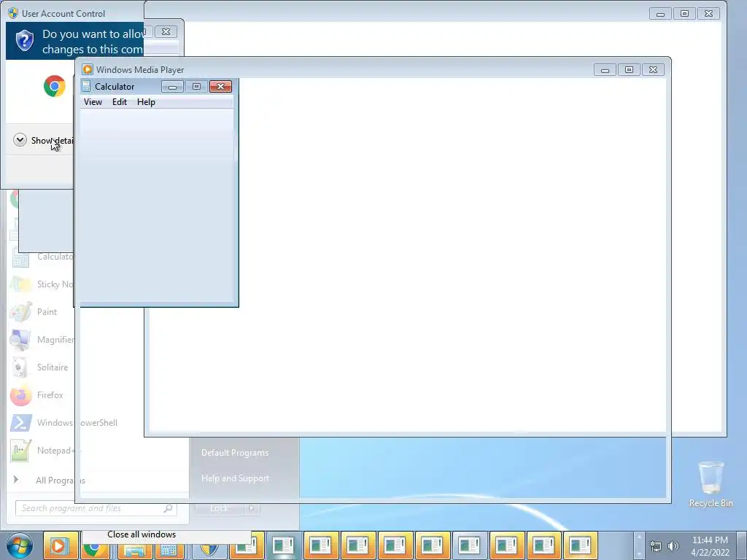Screen dimensions: 747x560
Task: Open the Recycle Bin on the desktop
Action: pos(711,484)
